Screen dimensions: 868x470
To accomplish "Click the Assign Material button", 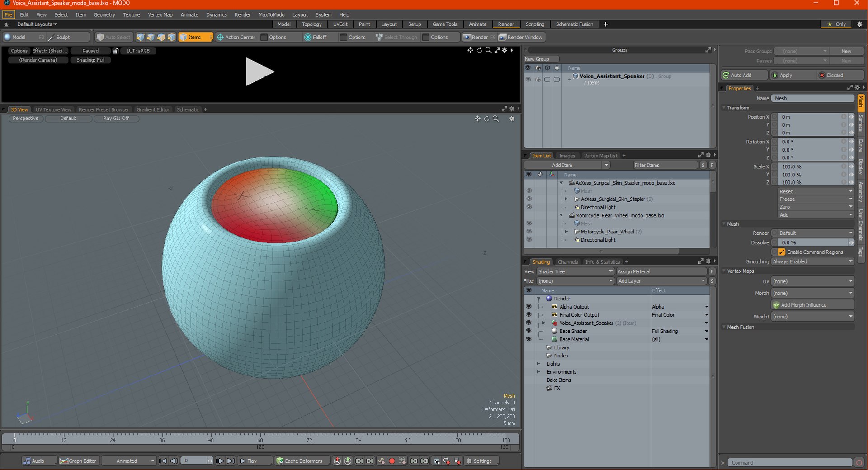I will click(x=661, y=271).
